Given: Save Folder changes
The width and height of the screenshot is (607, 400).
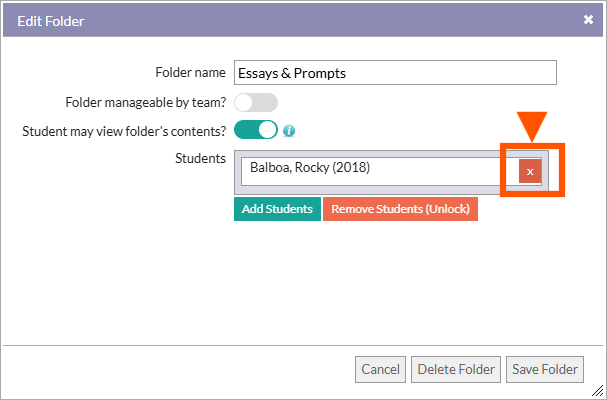Looking at the screenshot, I should (545, 369).
